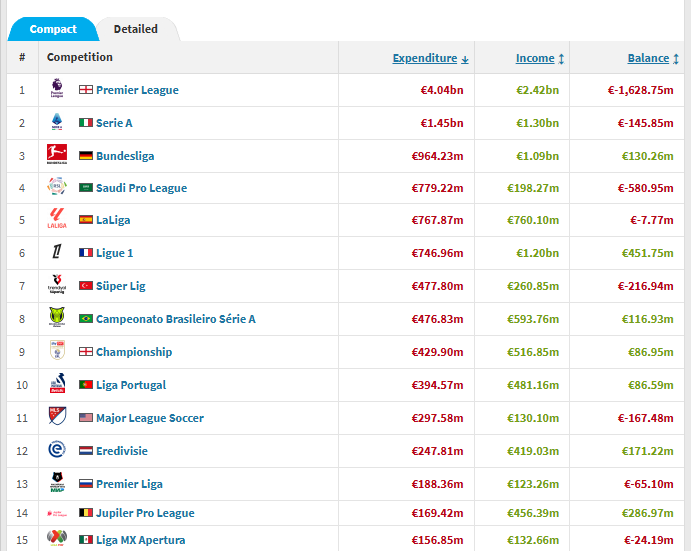Click the Liga MX Apertura logo

click(57, 538)
